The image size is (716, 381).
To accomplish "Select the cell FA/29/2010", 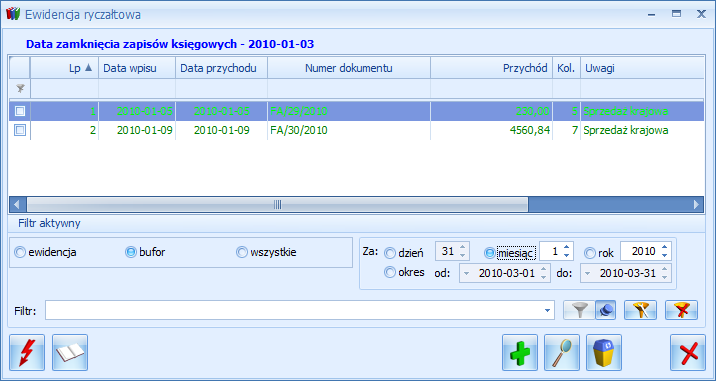I will coord(349,111).
